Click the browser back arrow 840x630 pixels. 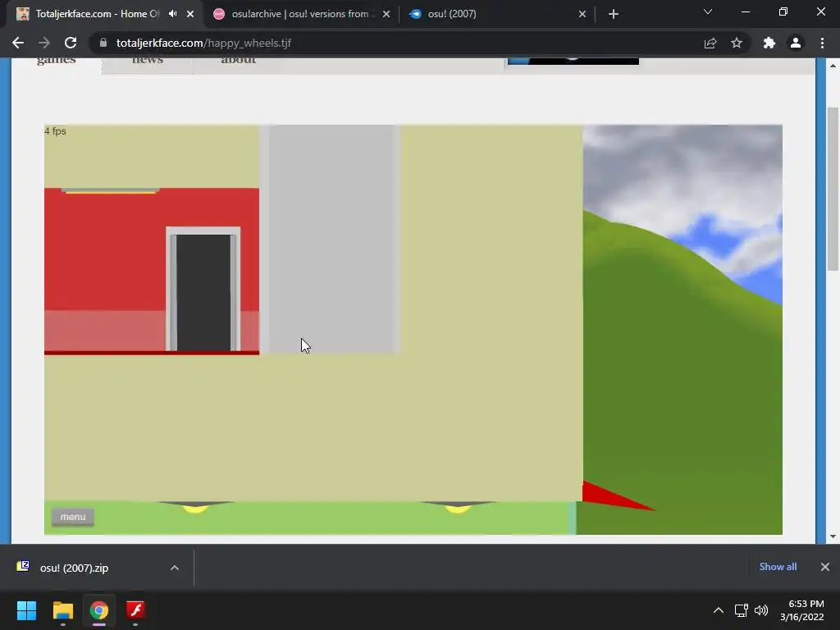coord(18,43)
